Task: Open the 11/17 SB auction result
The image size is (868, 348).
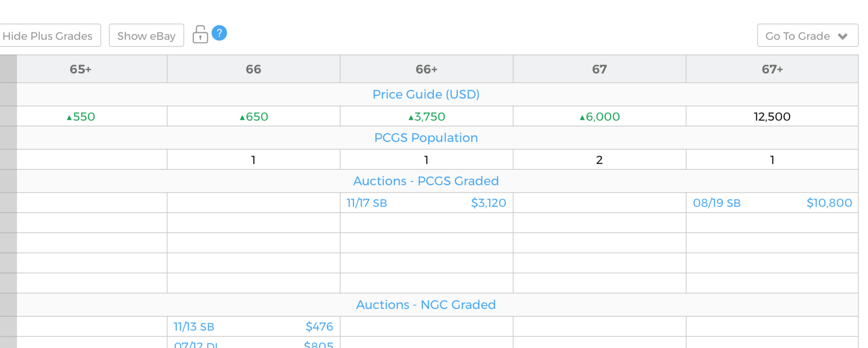Action: point(367,203)
